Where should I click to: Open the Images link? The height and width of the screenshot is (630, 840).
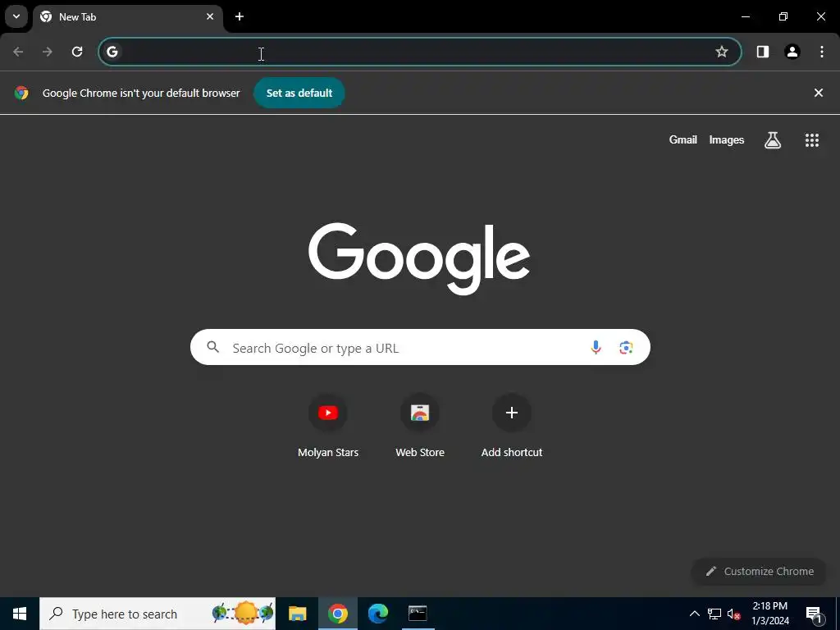coord(727,139)
